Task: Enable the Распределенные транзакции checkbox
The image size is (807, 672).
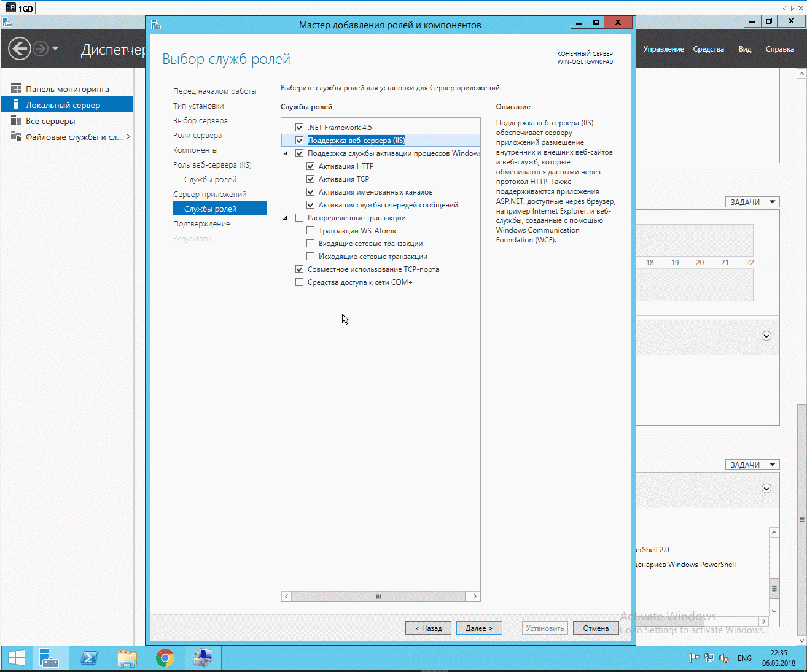Action: point(300,218)
